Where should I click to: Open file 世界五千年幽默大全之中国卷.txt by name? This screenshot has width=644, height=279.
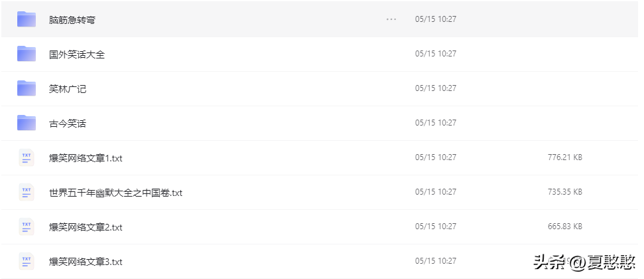click(x=116, y=193)
